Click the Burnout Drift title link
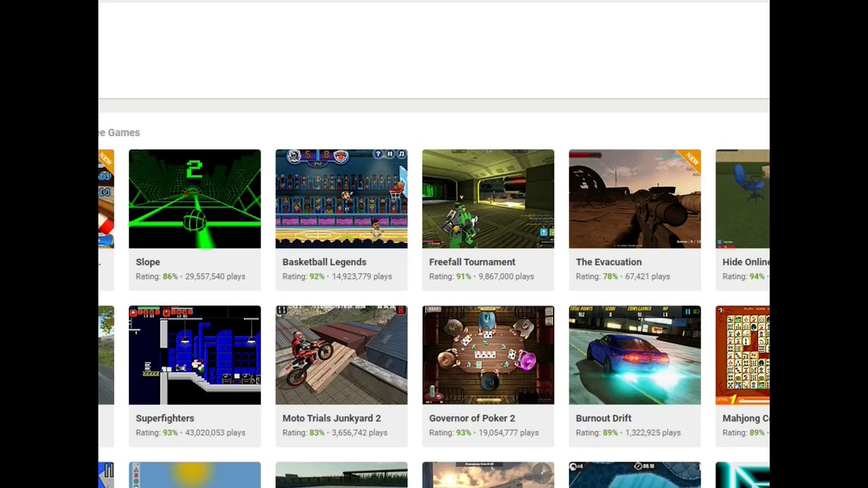 (604, 418)
